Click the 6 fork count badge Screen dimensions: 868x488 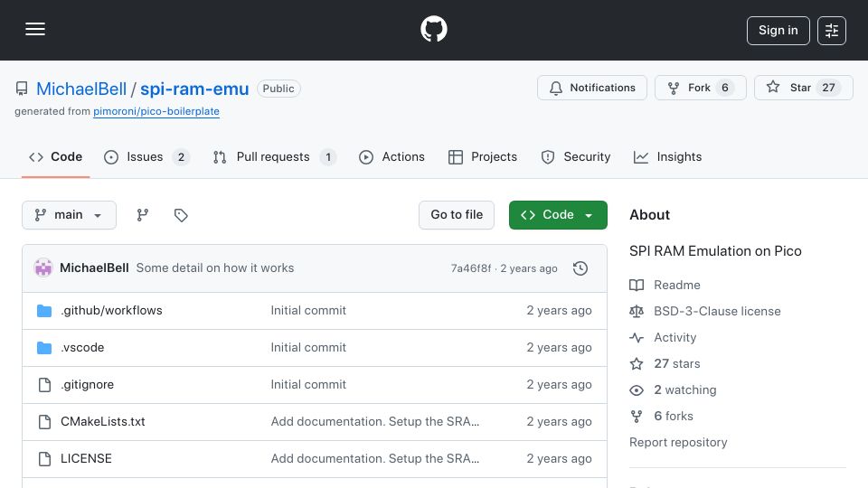pos(724,88)
